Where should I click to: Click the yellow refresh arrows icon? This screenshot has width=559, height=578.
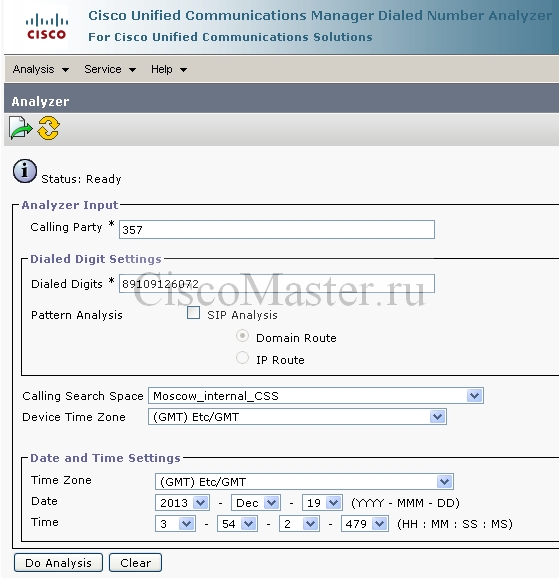click(x=48, y=128)
